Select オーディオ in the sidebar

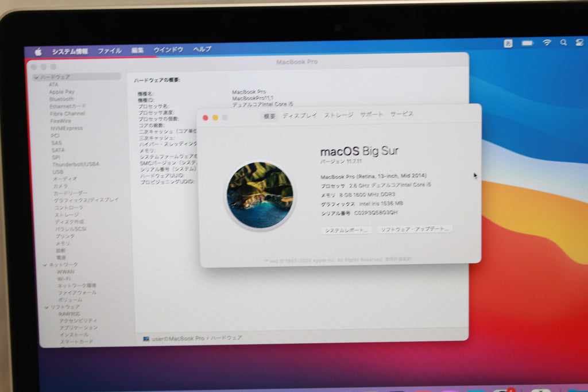[65, 178]
